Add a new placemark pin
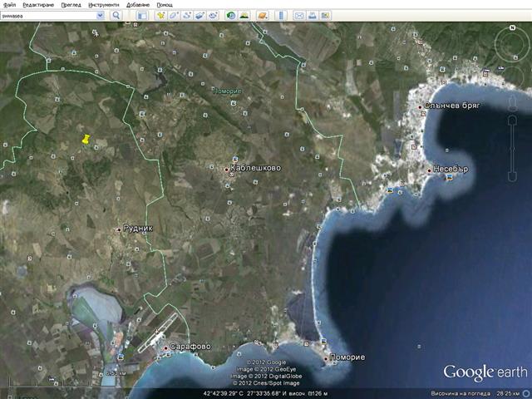 pyautogui.click(x=160, y=15)
